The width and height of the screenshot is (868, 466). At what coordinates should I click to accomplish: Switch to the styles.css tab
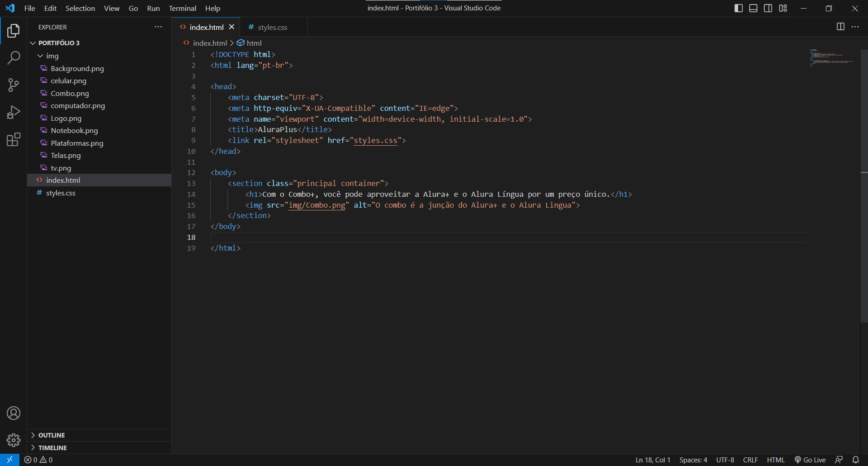point(274,27)
